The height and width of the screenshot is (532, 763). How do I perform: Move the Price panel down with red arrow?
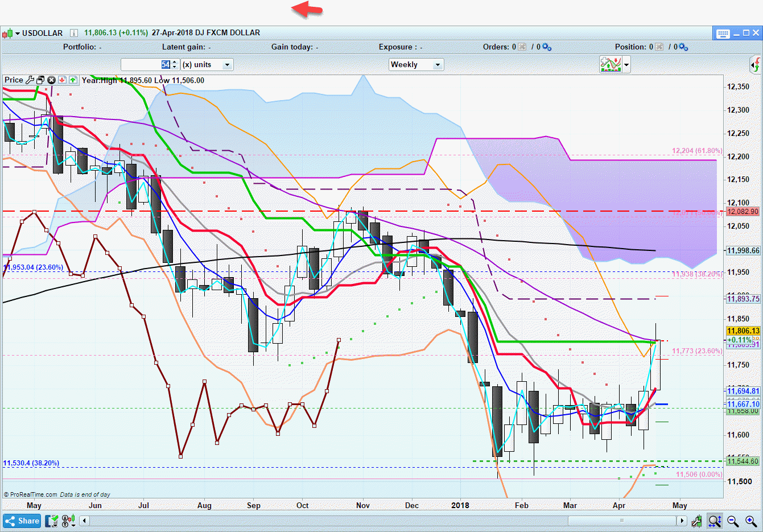tap(62, 80)
